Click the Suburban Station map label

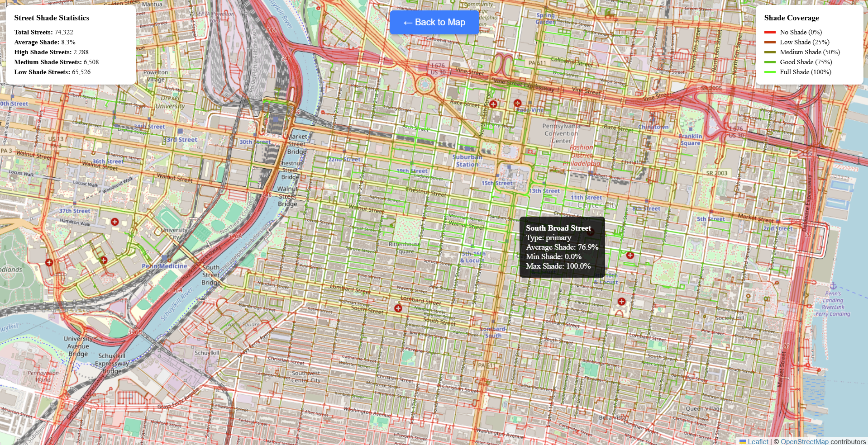[467, 161]
